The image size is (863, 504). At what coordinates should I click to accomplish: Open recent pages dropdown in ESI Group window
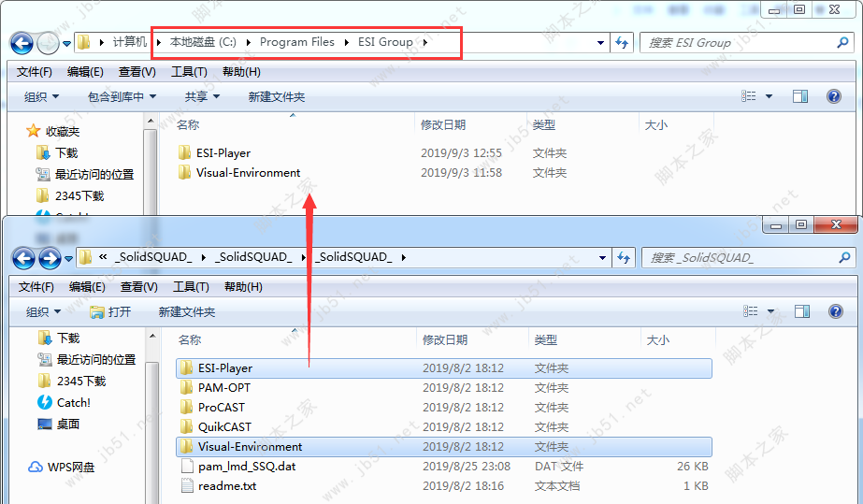click(x=66, y=43)
